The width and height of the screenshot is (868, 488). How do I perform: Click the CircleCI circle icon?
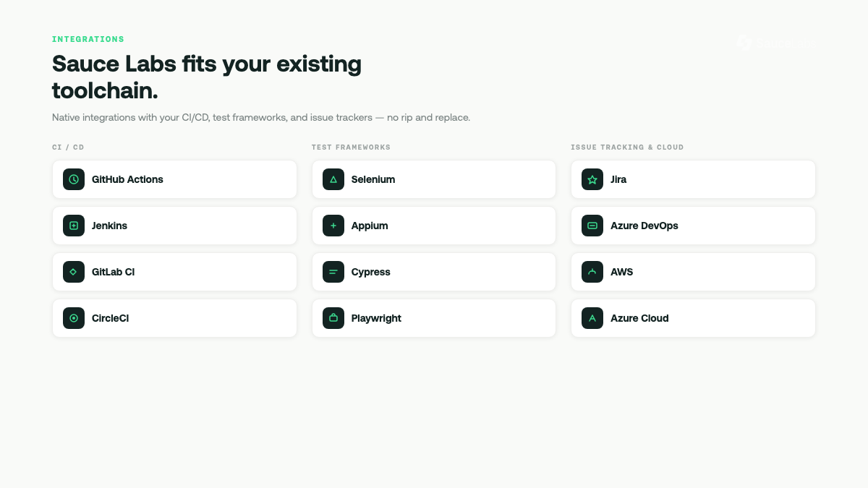[74, 318]
